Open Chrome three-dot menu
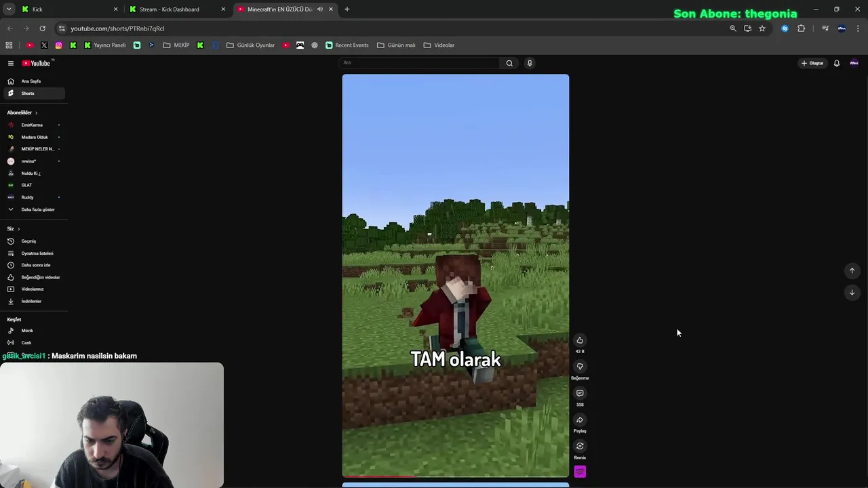868x488 pixels. point(858,28)
